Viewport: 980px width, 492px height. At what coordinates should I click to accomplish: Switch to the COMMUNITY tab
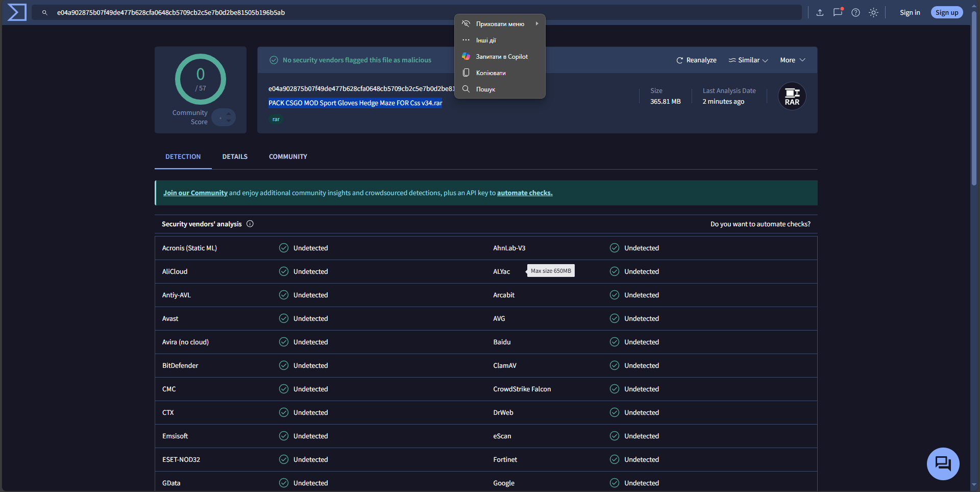point(288,157)
